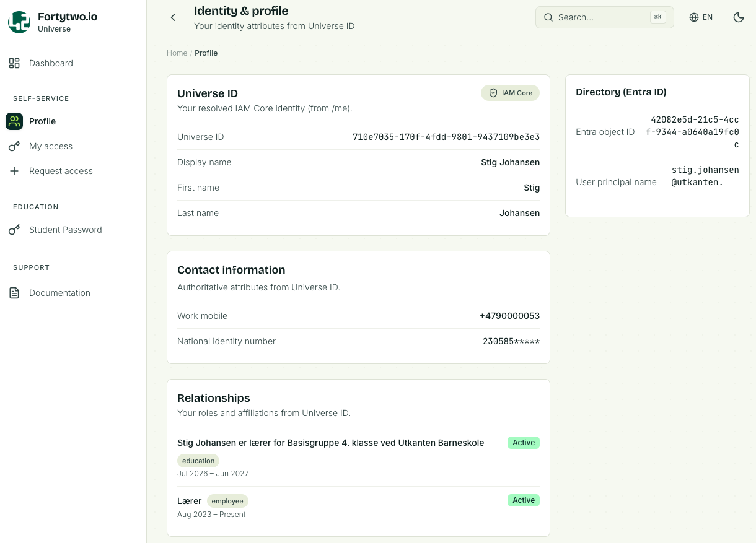This screenshot has height=543, width=756.
Task: Click the Universe ID card heading
Action: pyautogui.click(x=208, y=93)
